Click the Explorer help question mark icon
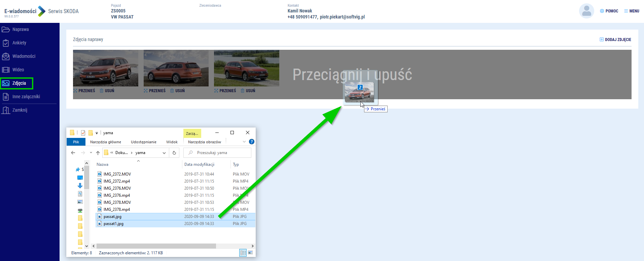The width and height of the screenshot is (644, 261). point(251,142)
